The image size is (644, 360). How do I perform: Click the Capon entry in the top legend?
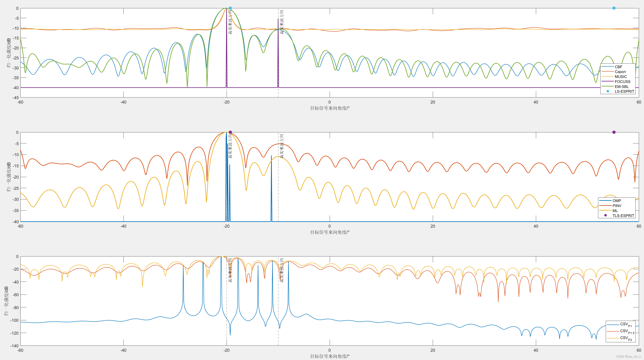click(620, 72)
